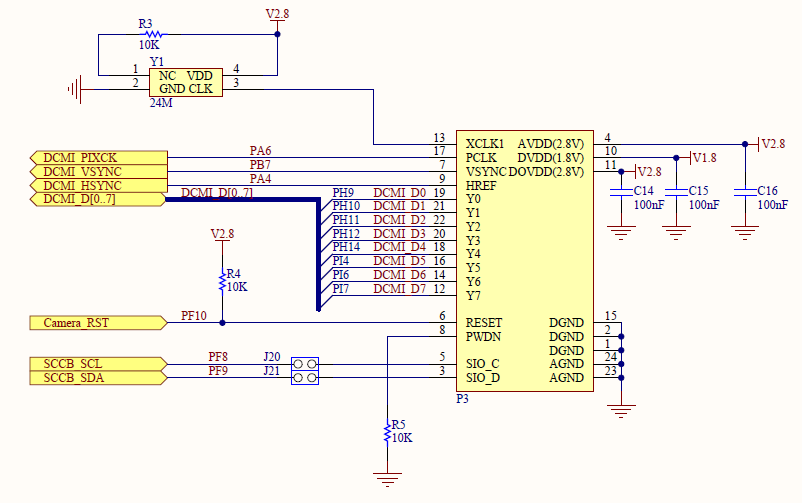Select the Camera_RST port symbol

99,323
